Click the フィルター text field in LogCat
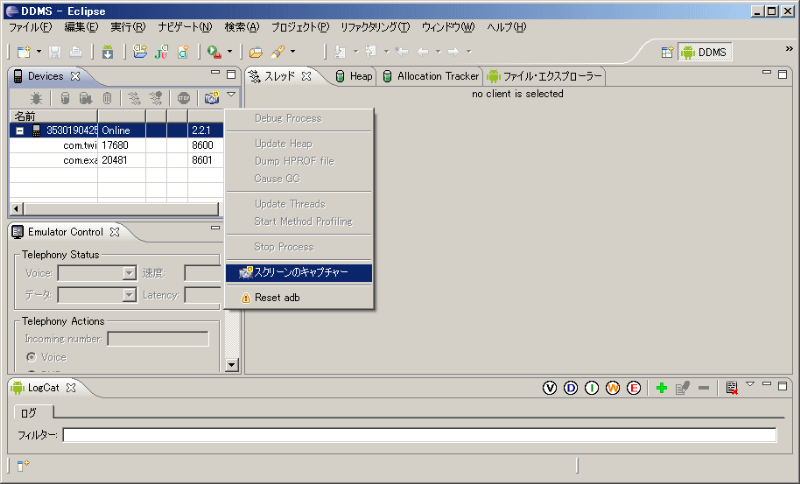 click(x=419, y=435)
